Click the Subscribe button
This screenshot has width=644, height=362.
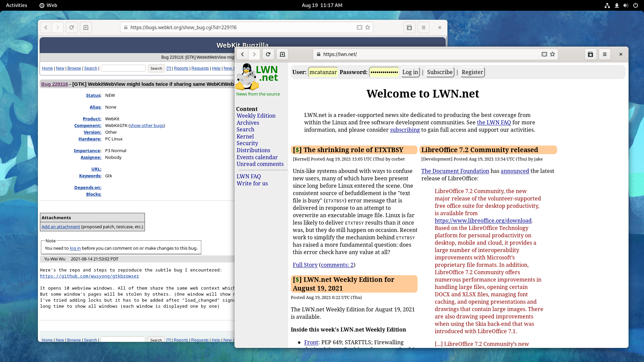coord(440,72)
